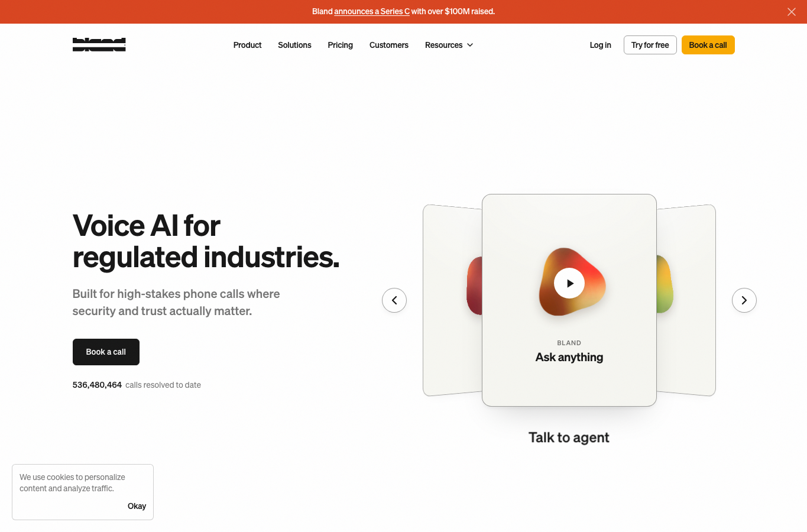Click the Talk to agent label
Screen dimensions: 807x532
click(x=569, y=437)
